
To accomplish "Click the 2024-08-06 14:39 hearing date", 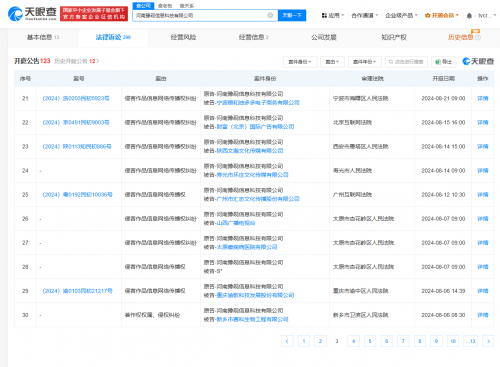I will click(443, 291).
